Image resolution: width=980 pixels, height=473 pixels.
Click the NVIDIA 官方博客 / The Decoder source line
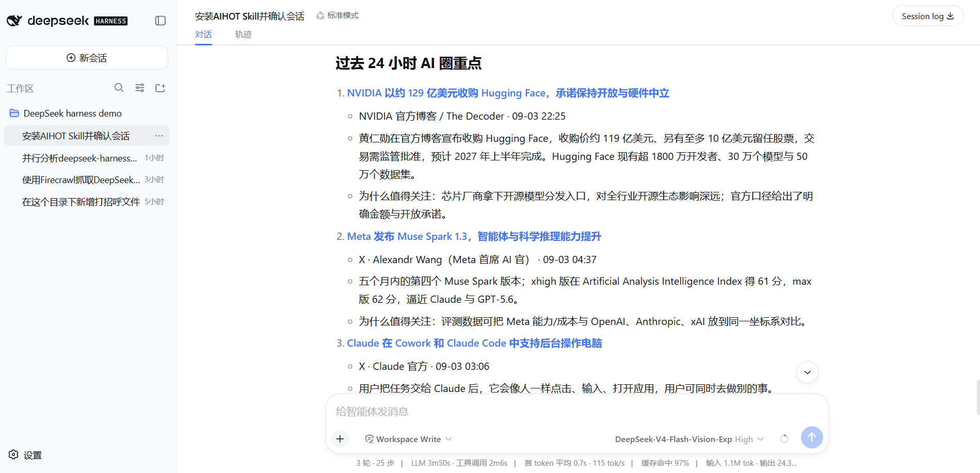pos(462,116)
